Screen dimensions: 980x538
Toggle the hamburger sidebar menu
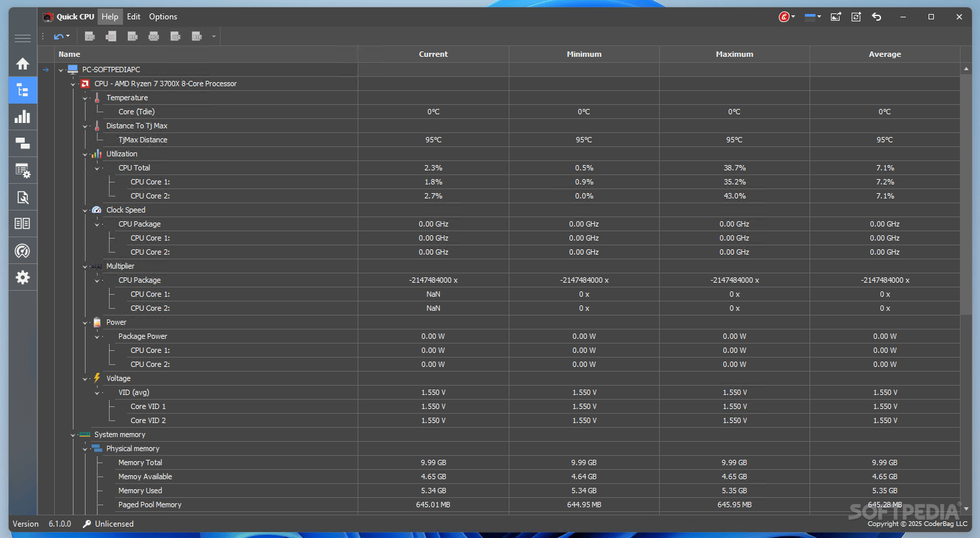coord(23,38)
